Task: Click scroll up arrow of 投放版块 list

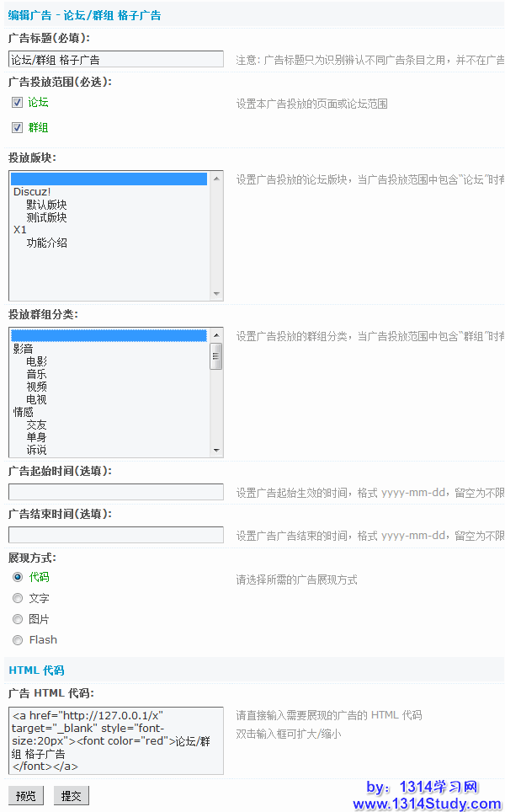Action: [217, 178]
